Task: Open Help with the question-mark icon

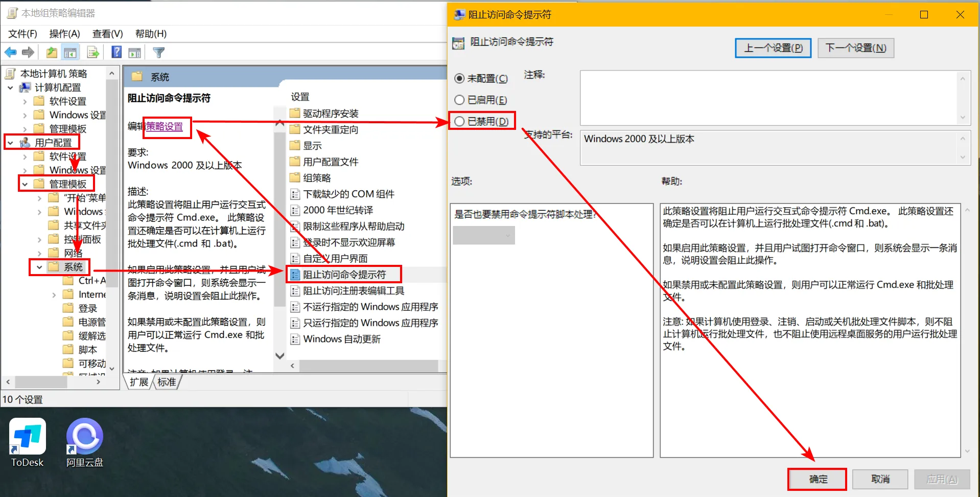Action: coord(116,52)
